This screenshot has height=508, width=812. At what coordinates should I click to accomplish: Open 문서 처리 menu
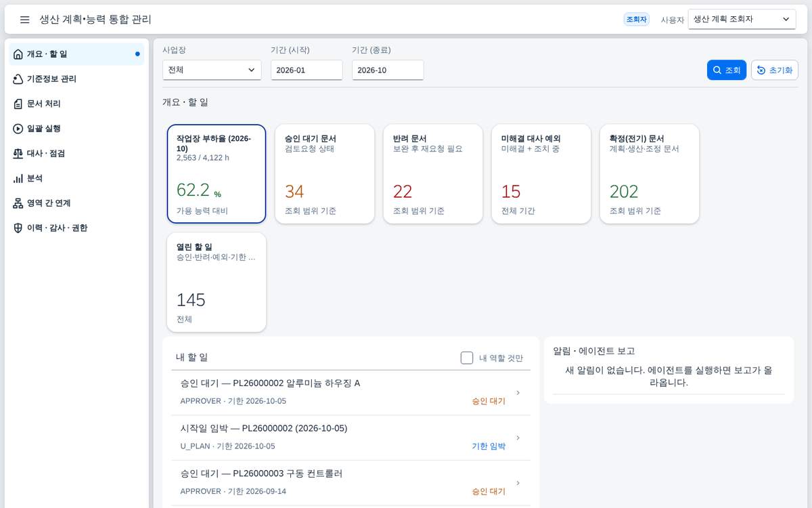(x=76, y=104)
